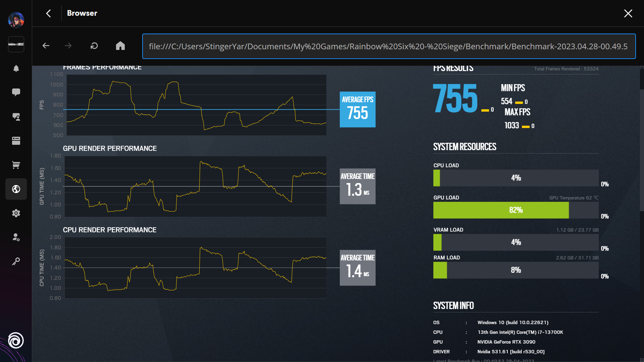Click the store/cart icon
This screenshot has width=644, height=362.
pyautogui.click(x=16, y=165)
